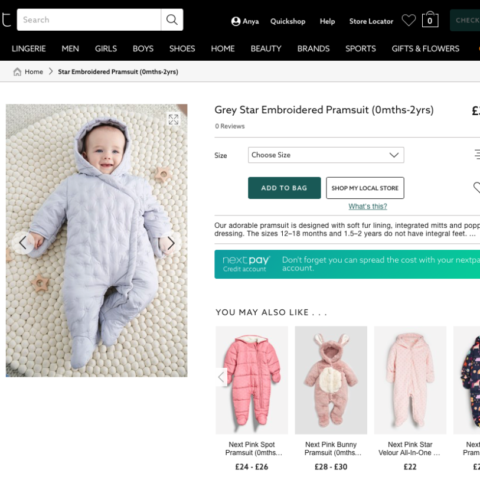Click the search magnifier icon

(x=172, y=20)
